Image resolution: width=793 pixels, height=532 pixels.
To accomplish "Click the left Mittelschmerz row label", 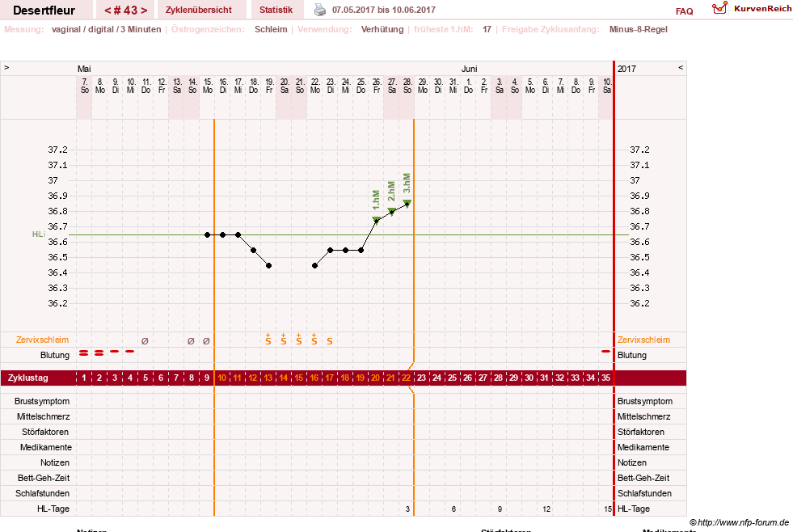I will coord(44,416).
